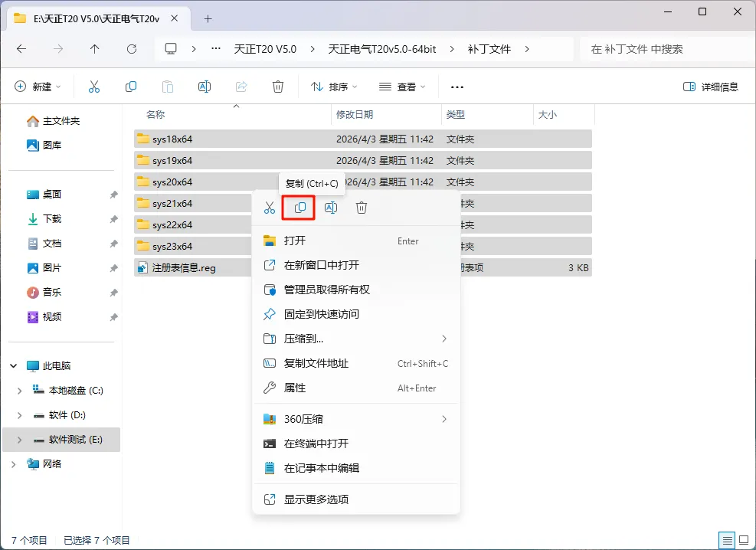Image resolution: width=756 pixels, height=550 pixels.
Task: Choose 显示更多选项 menu entry
Action: click(x=356, y=499)
